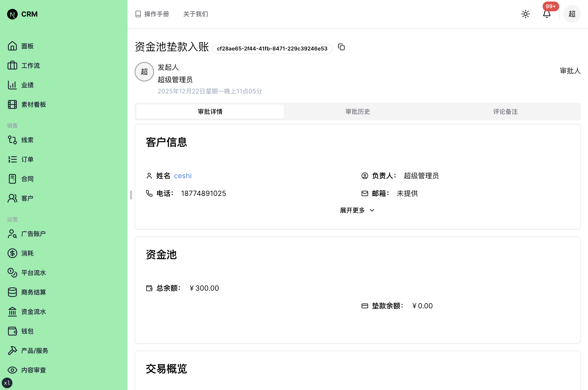Viewport: 588px width, 390px height.
Task: Open the 关于我们 page
Action: (195, 14)
